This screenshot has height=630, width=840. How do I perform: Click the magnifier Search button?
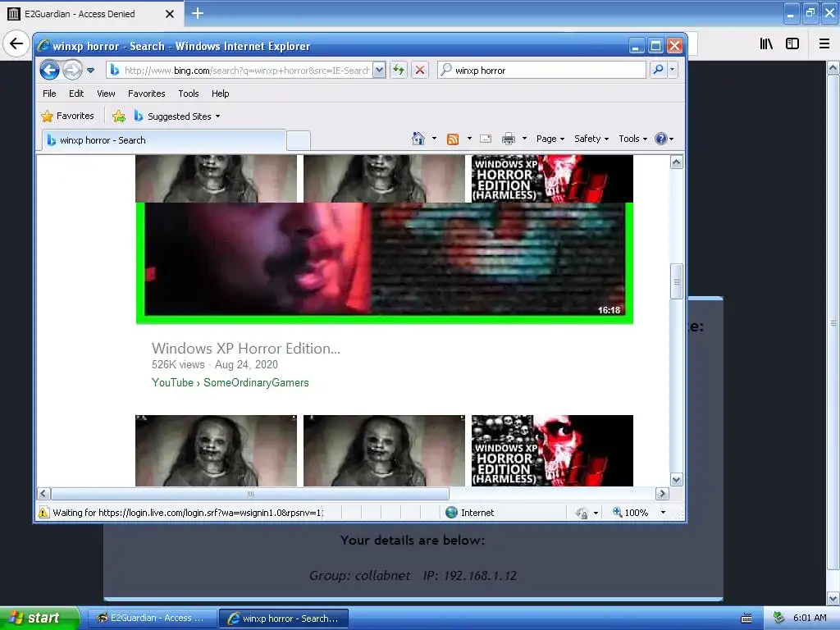click(x=658, y=71)
